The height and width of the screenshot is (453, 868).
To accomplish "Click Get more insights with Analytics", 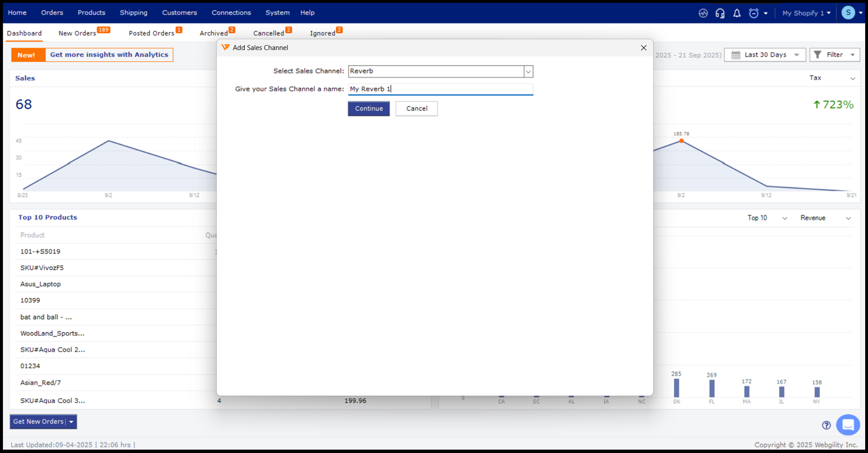I will (x=109, y=55).
